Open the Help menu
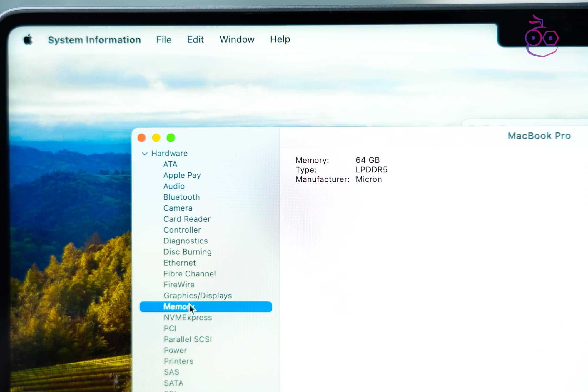This screenshot has height=392, width=588. click(x=280, y=39)
